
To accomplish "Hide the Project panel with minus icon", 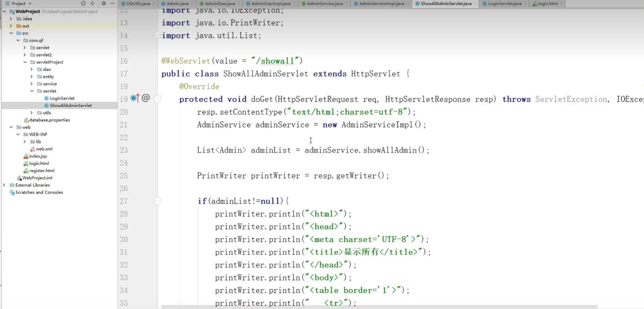I will (x=113, y=3).
